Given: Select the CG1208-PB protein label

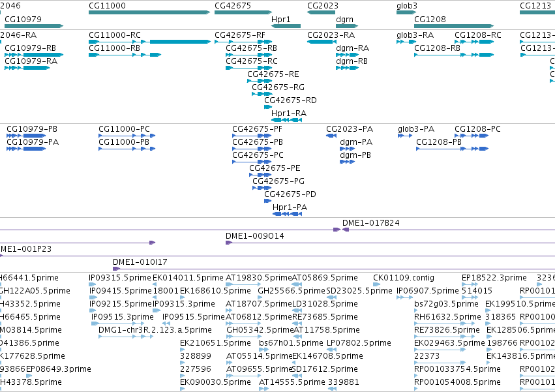Looking at the screenshot, I should [439, 142].
